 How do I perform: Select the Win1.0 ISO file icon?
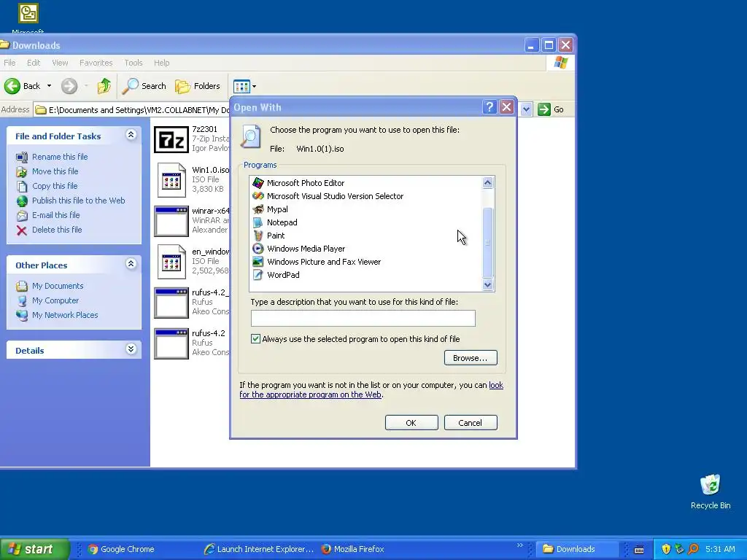tap(171, 181)
